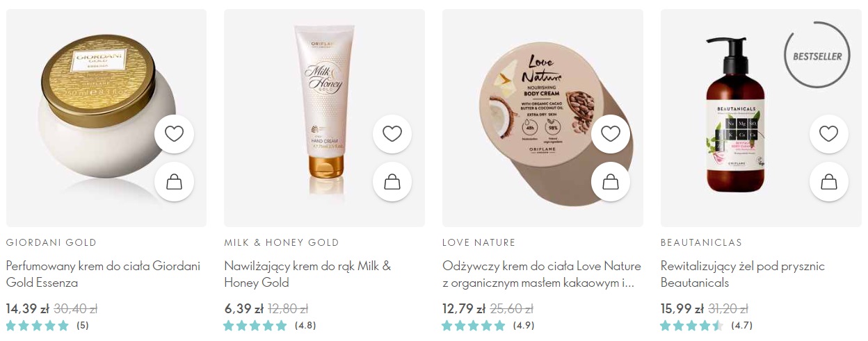Add Love Nature body cream to bag
Screen dimensions: 868x341
(611, 182)
